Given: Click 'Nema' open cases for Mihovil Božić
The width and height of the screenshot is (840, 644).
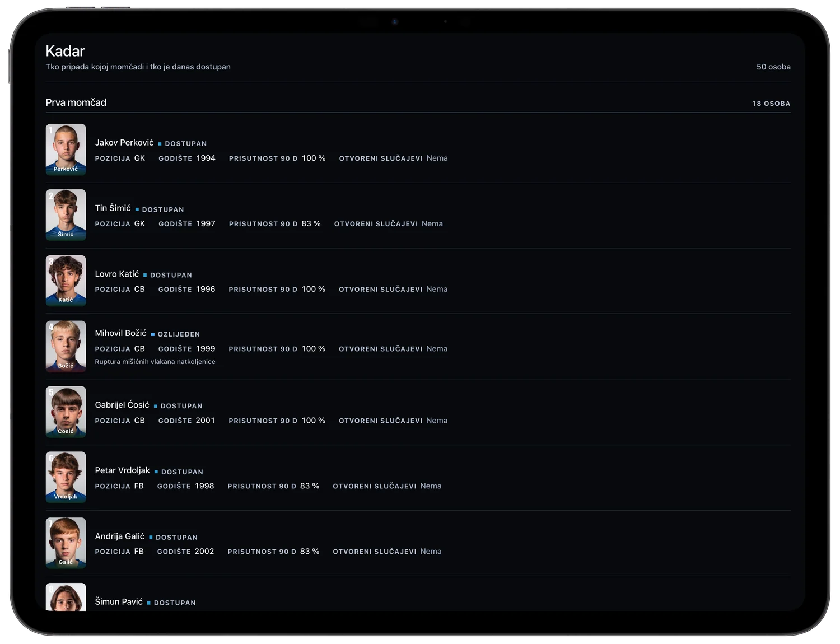Looking at the screenshot, I should tap(437, 349).
